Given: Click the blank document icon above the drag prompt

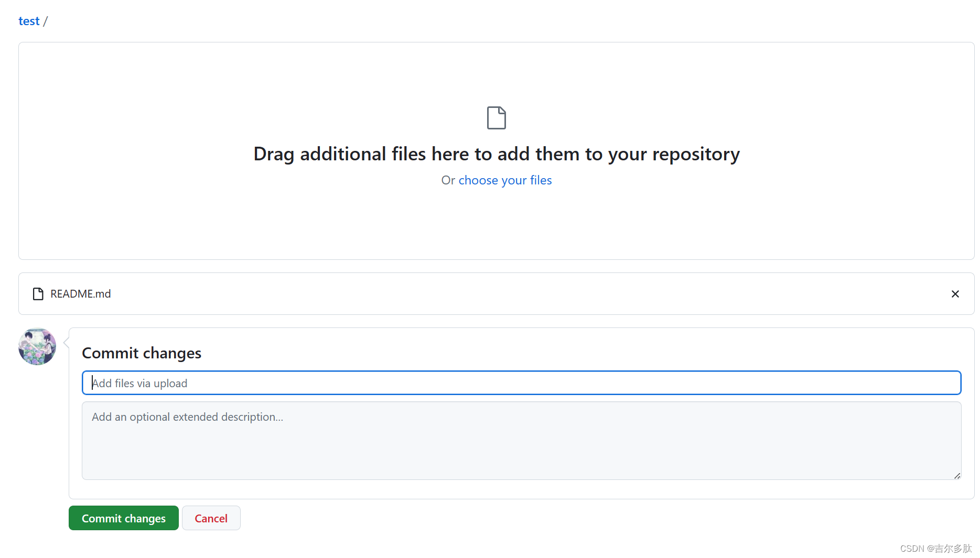Looking at the screenshot, I should click(496, 117).
